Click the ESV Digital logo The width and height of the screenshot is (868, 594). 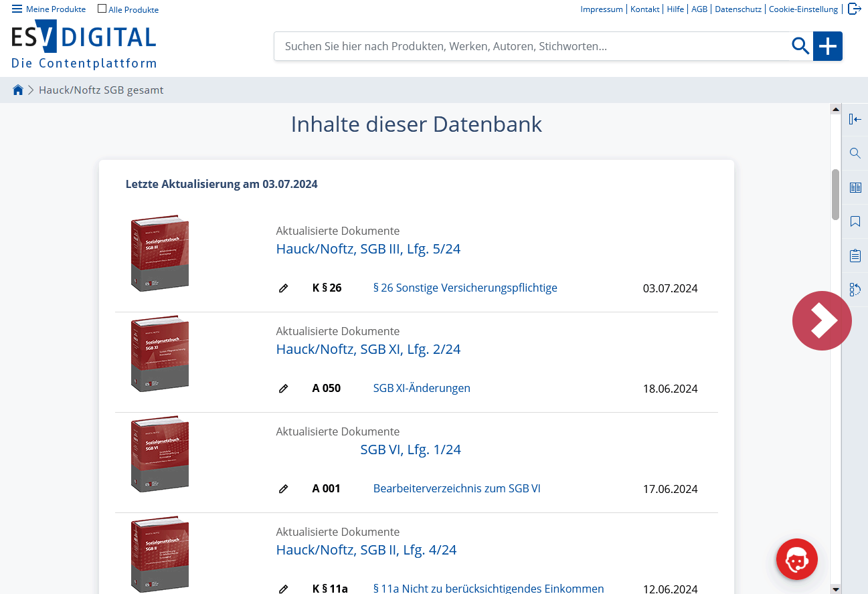click(84, 44)
